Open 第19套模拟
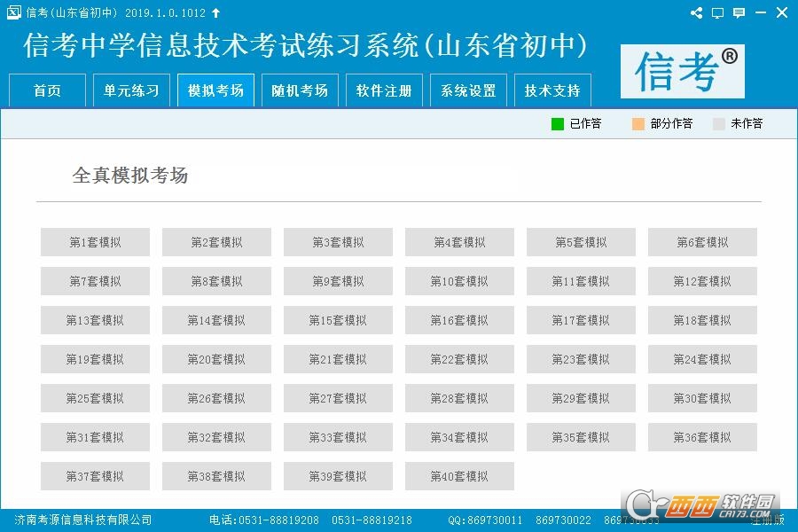798x532 pixels. pyautogui.click(x=95, y=359)
